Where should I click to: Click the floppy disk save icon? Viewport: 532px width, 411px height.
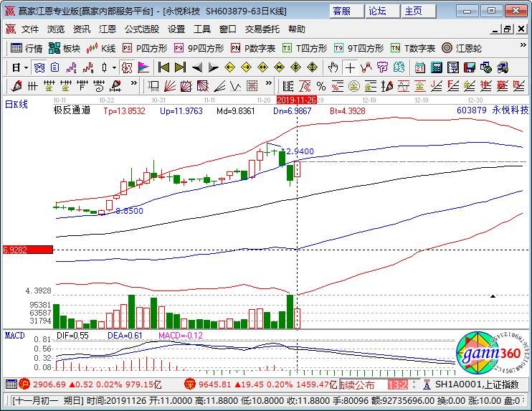pyautogui.click(x=470, y=68)
